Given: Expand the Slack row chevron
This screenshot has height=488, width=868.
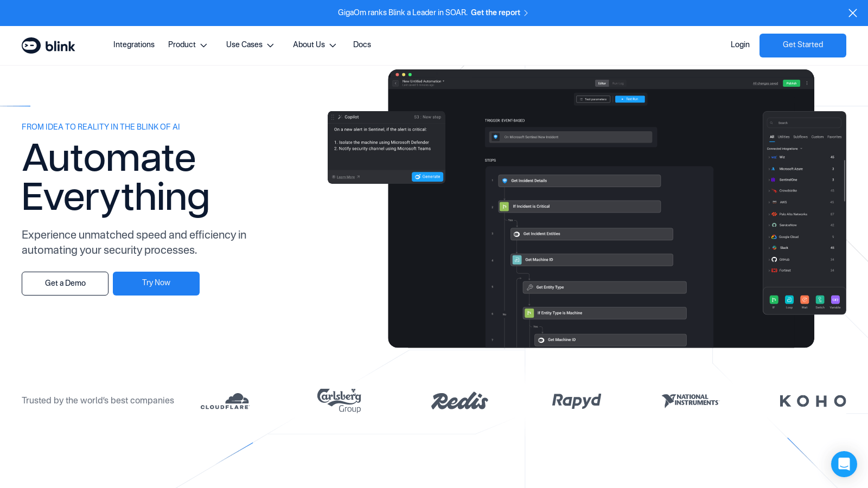Looking at the screenshot, I should tap(769, 248).
